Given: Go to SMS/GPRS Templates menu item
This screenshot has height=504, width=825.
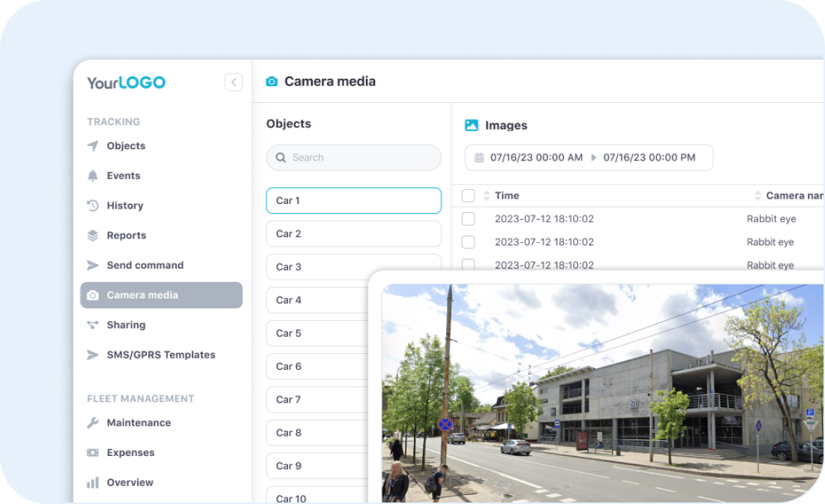Looking at the screenshot, I should (x=160, y=355).
